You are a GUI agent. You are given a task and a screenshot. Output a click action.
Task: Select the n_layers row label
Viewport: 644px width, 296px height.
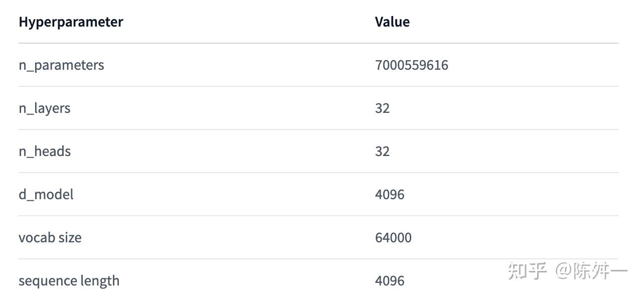point(44,109)
